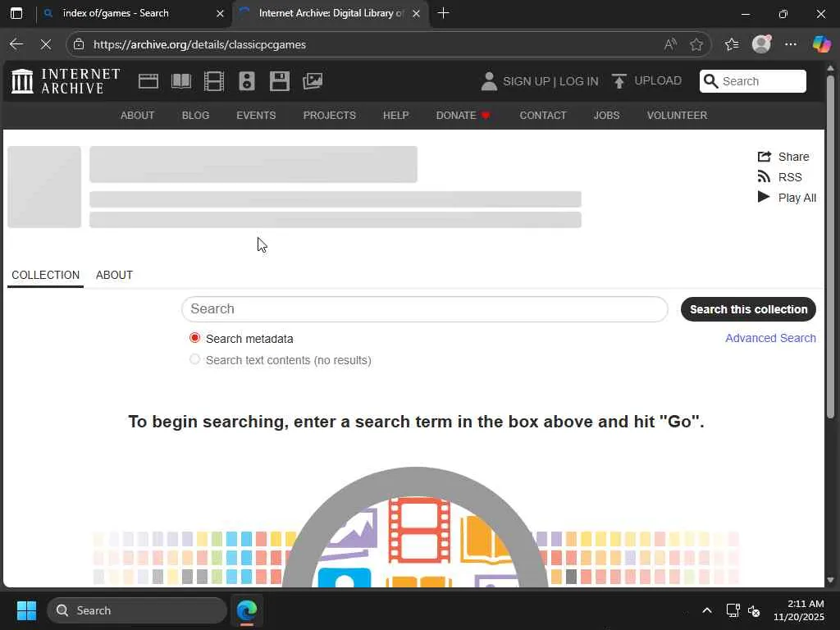
Task: View site information lock icon
Action: pos(79,44)
